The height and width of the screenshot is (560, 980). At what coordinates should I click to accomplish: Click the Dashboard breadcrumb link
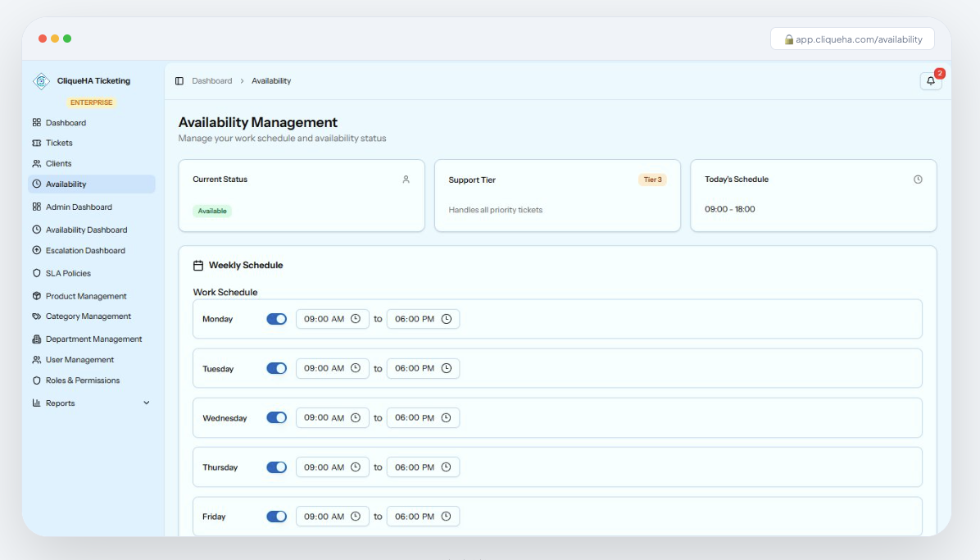tap(212, 81)
